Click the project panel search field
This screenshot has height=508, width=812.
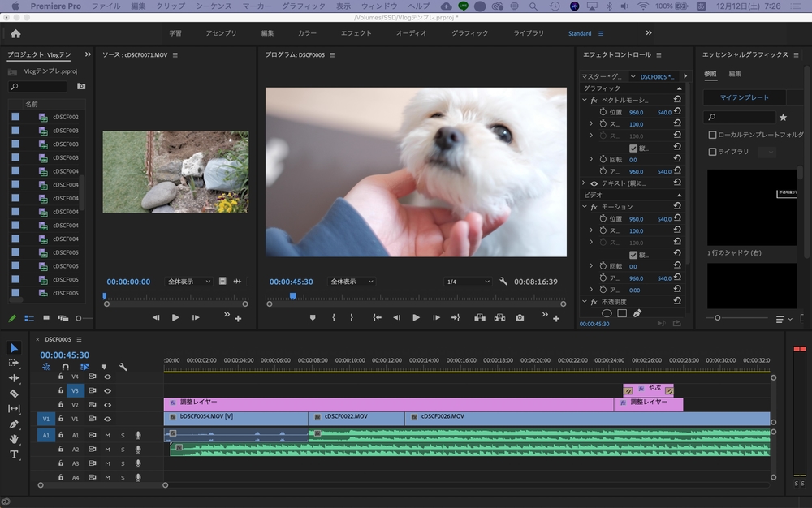point(38,86)
